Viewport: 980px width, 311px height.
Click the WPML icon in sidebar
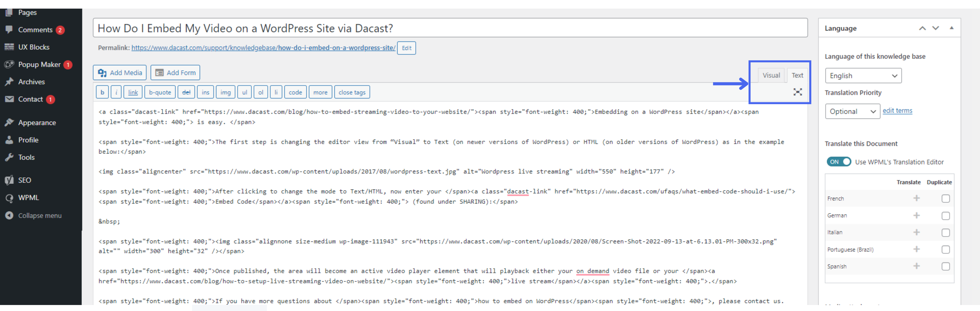pyautogui.click(x=9, y=198)
